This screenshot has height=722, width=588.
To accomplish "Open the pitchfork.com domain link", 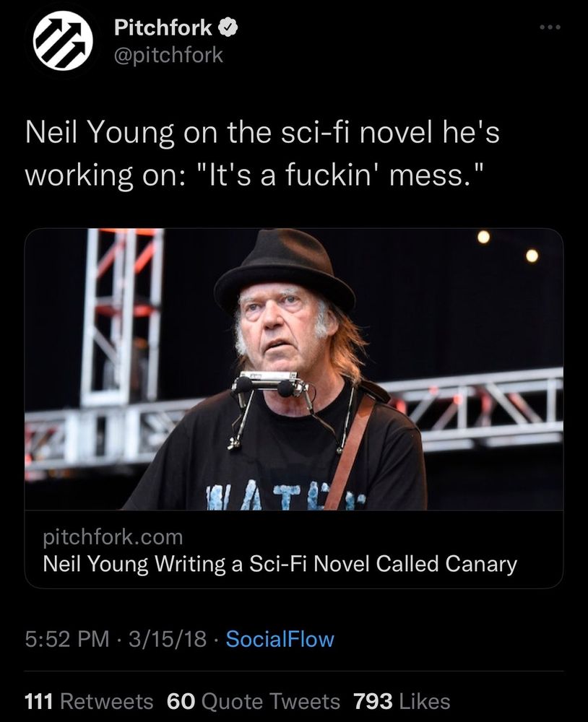I will pyautogui.click(x=113, y=536).
